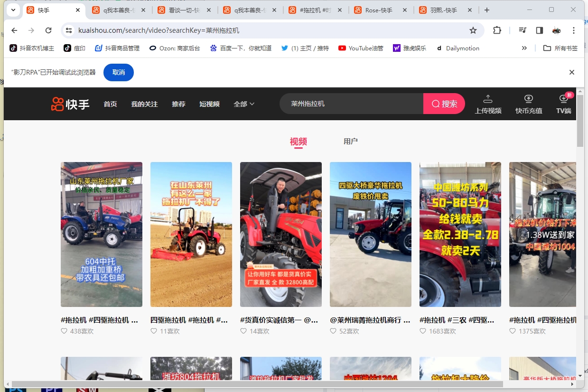
Task: Open the browser extensions puzzle icon
Action: point(497,30)
